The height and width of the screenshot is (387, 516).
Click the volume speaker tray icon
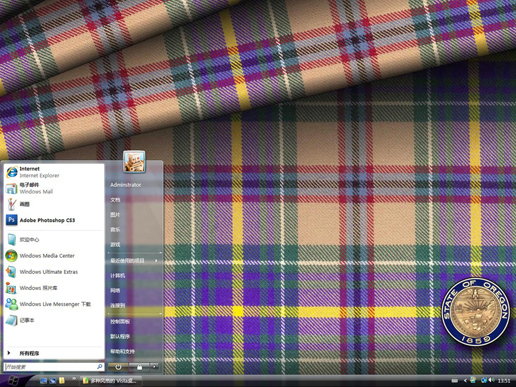(x=492, y=380)
